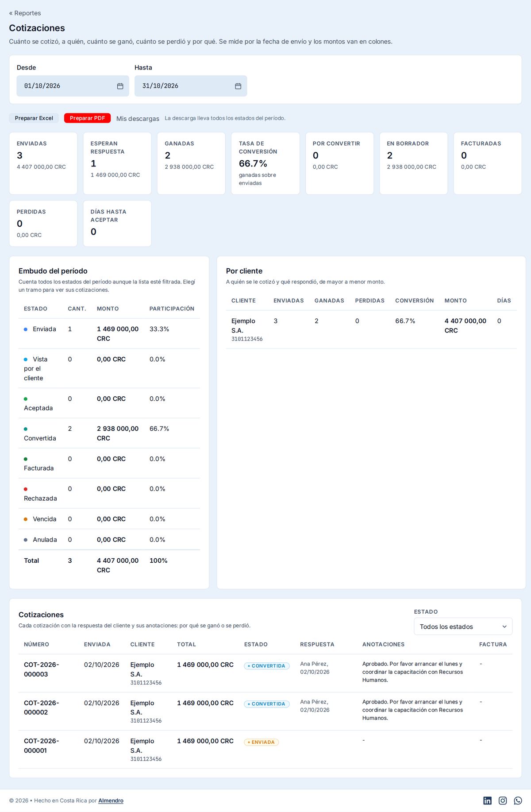The width and height of the screenshot is (531, 812).
Task: Click the Preparar Excel button
Action: [34, 118]
